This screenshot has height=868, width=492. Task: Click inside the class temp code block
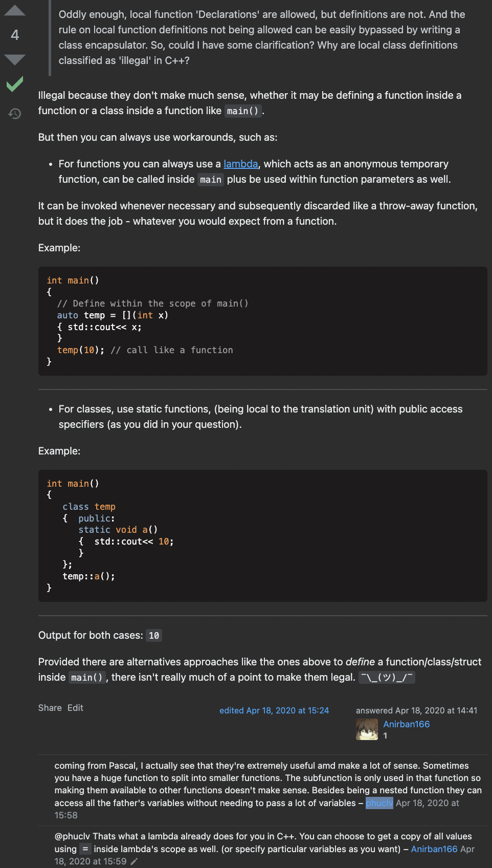262,535
